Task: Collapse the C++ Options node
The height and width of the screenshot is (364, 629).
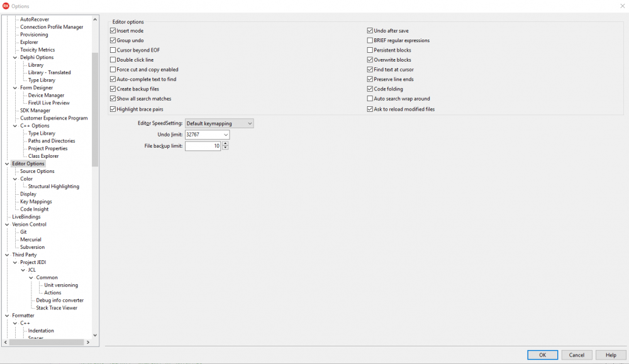Action: (15, 126)
